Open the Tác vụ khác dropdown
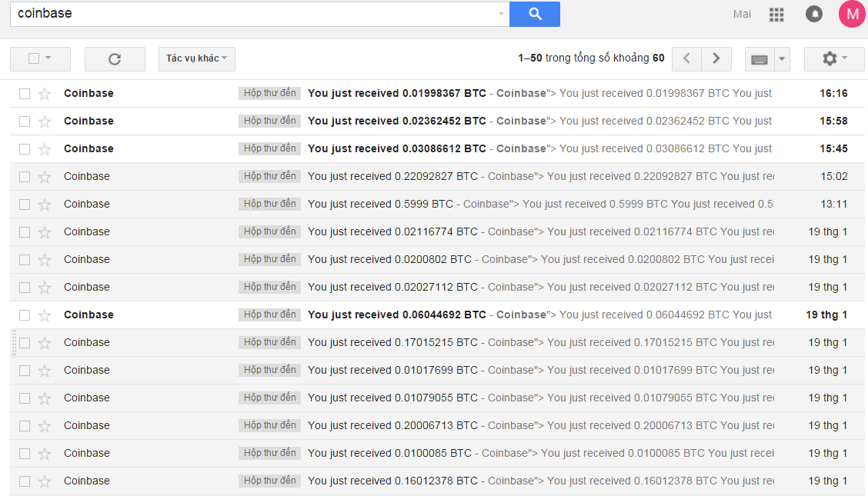Image resolution: width=868 pixels, height=496 pixels. [x=196, y=58]
